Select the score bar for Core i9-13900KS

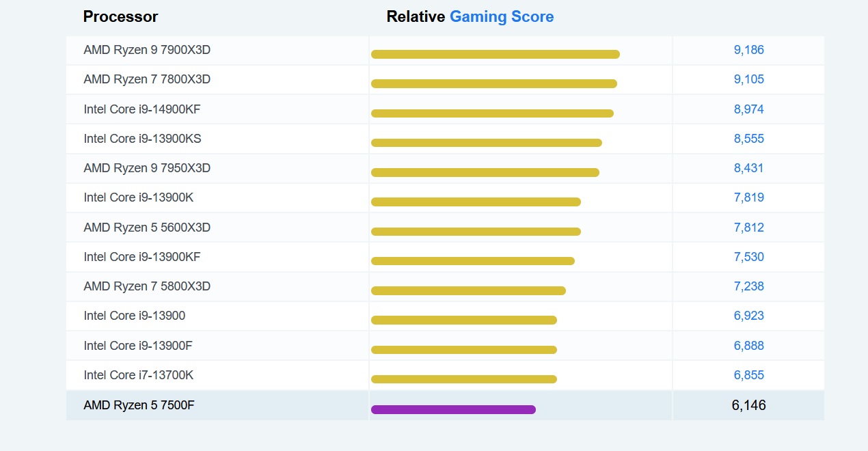click(487, 143)
